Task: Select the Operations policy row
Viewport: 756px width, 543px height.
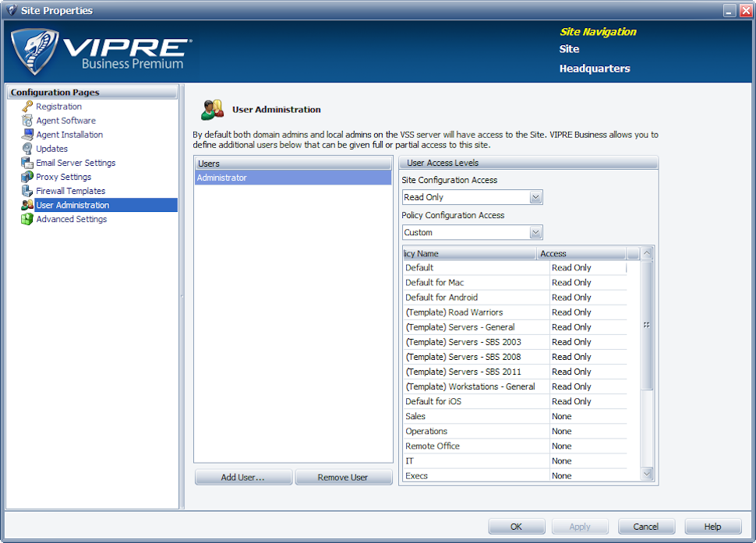Action: tap(515, 432)
